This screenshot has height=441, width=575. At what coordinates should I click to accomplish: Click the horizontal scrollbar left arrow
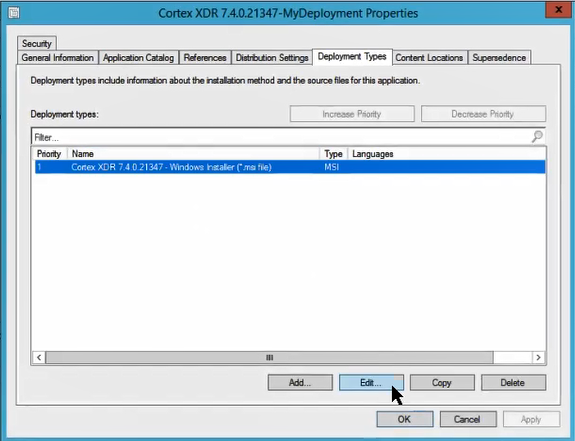39,357
